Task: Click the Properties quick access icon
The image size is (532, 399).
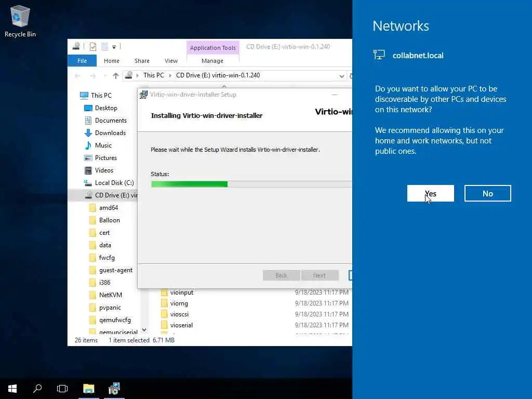Action: click(92, 46)
